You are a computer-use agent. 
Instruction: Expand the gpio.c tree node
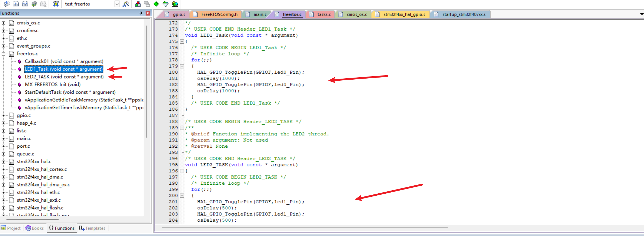pyautogui.click(x=3, y=115)
